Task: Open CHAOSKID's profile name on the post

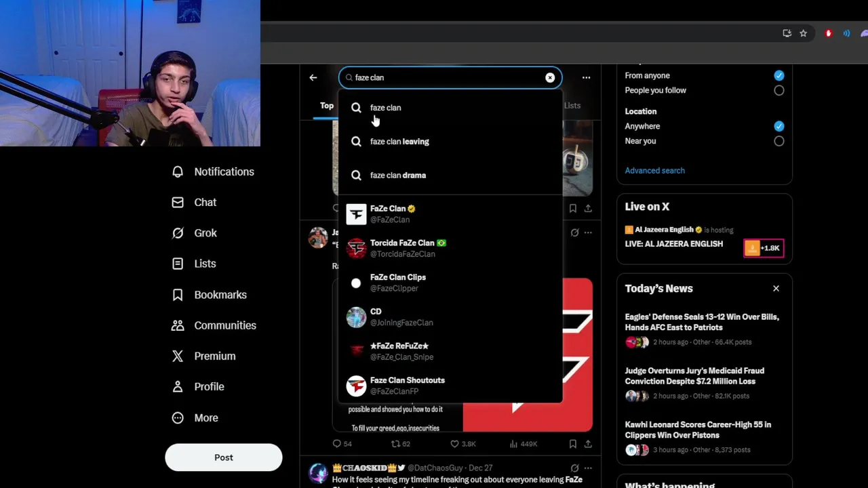Action: coord(369,468)
